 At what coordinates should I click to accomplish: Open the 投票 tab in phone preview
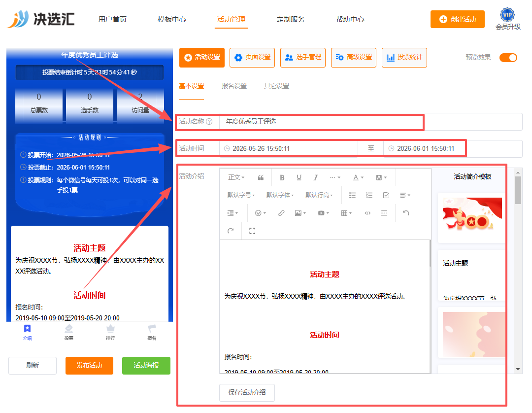tap(69, 332)
